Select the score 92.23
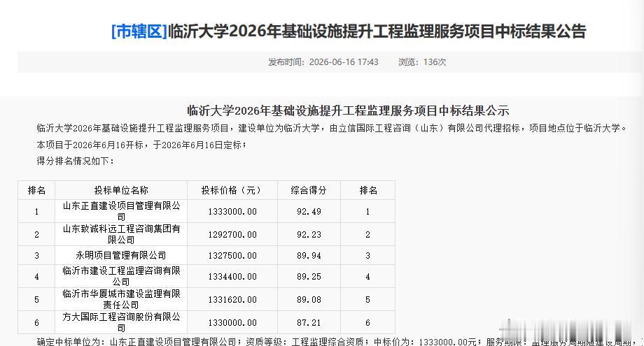Viewport: 644px width, 346px height. click(309, 234)
